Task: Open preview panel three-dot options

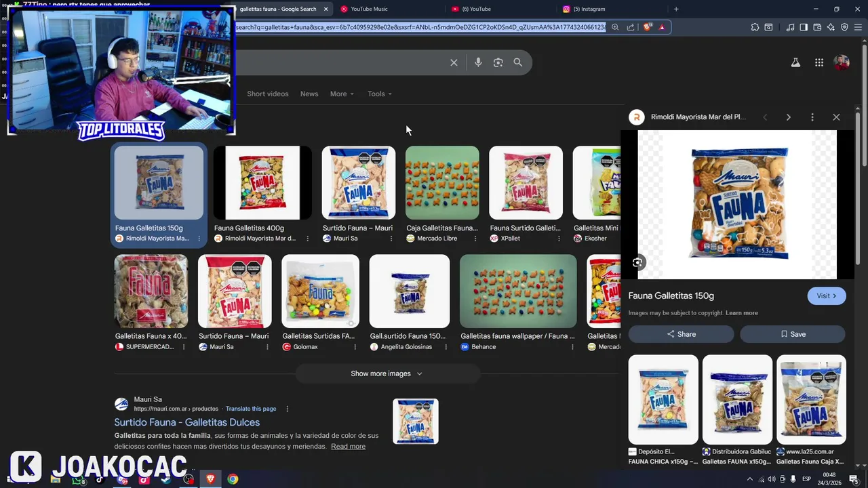Action: (x=812, y=117)
